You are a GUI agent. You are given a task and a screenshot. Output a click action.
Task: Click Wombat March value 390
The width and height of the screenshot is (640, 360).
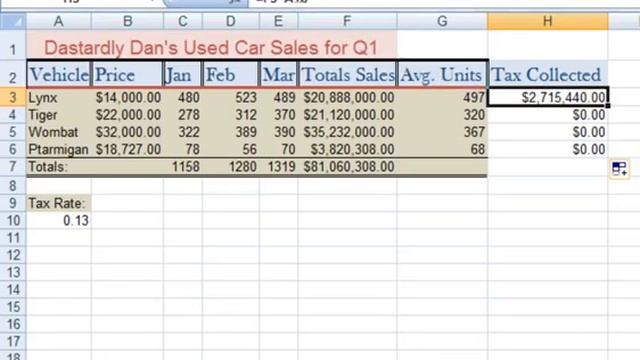(x=278, y=132)
